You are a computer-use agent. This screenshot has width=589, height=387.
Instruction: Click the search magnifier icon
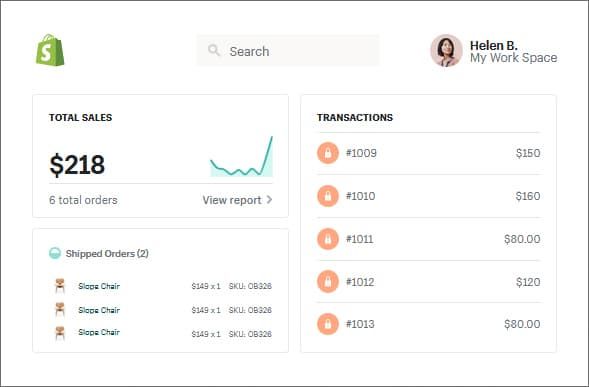214,50
